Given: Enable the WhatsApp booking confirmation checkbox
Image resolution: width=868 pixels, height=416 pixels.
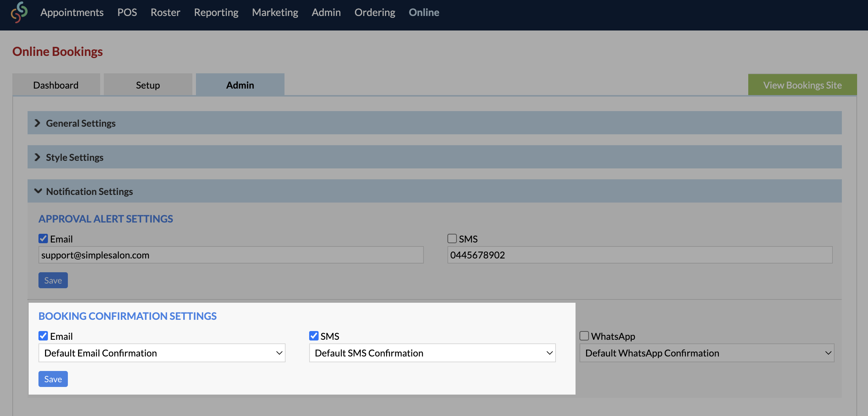Looking at the screenshot, I should (x=584, y=336).
